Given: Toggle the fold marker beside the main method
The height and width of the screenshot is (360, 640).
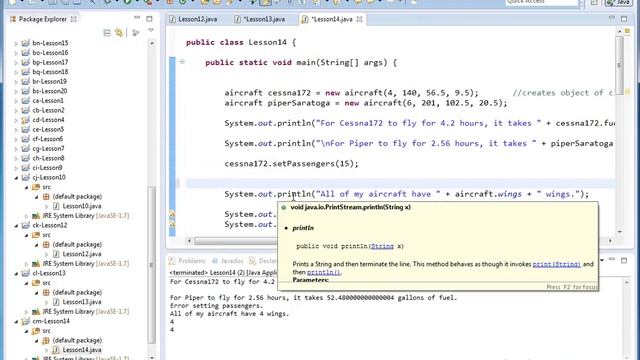Looking at the screenshot, I should point(182,62).
